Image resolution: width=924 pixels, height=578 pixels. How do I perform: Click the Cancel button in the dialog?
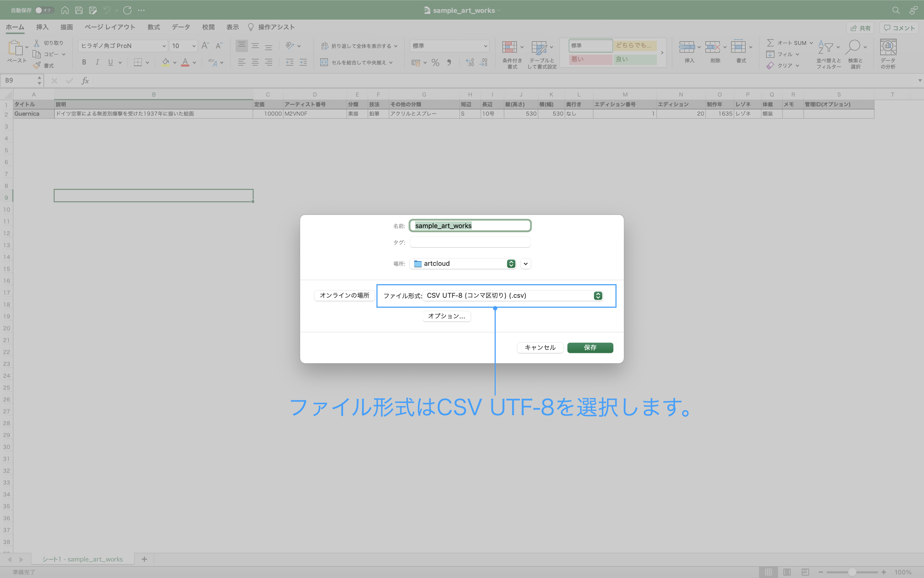pyautogui.click(x=540, y=348)
